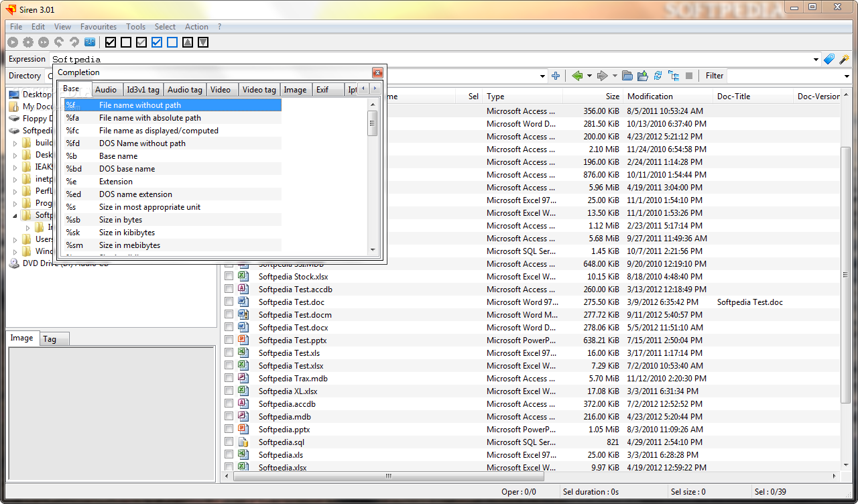Click the black checked-box select all icon

111,42
